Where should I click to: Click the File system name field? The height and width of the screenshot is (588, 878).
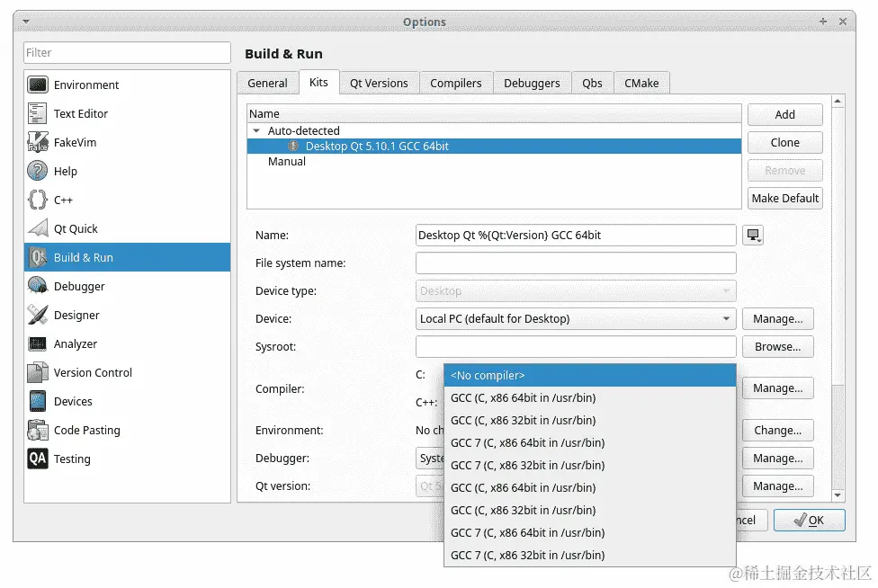click(x=576, y=263)
